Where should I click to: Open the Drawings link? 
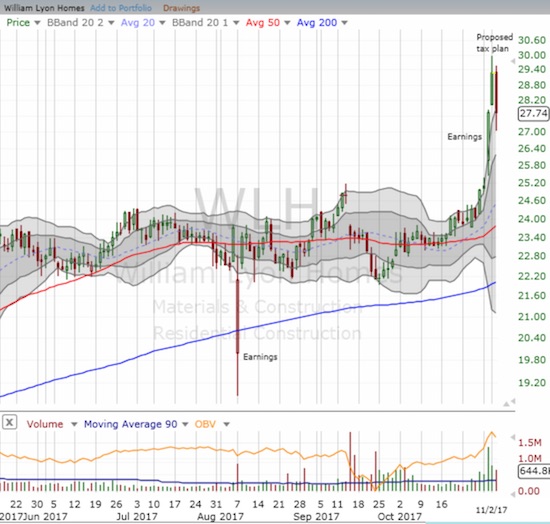(181, 8)
